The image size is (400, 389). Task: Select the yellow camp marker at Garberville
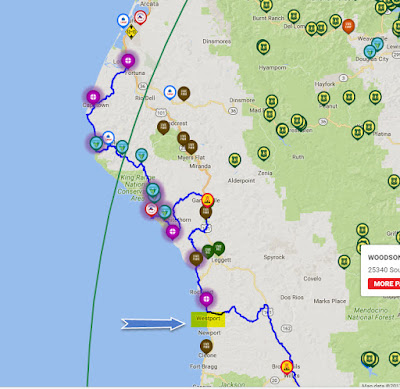point(207,200)
